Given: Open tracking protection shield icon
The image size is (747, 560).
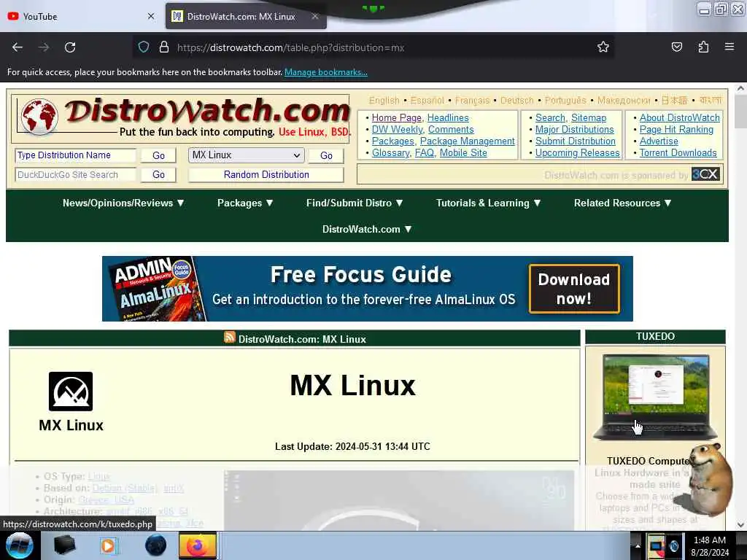Looking at the screenshot, I should click(x=144, y=47).
